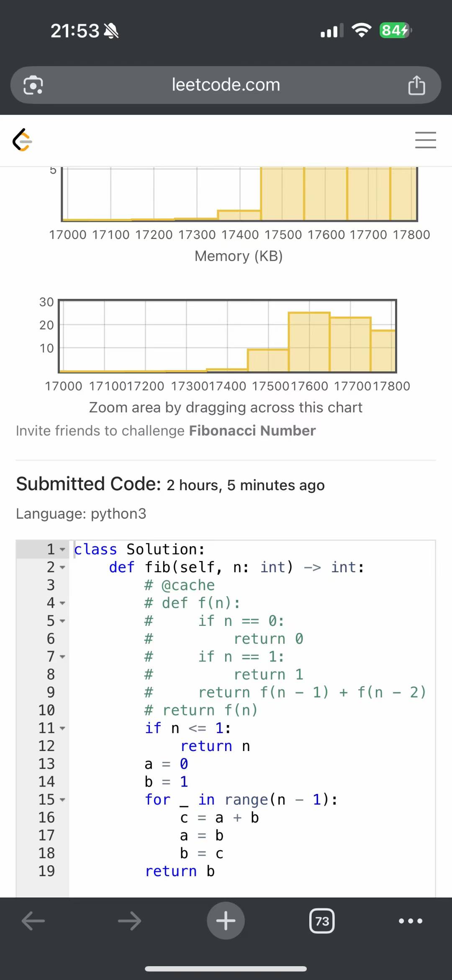Open a new tab with plus button
452x980 pixels.
point(226,921)
